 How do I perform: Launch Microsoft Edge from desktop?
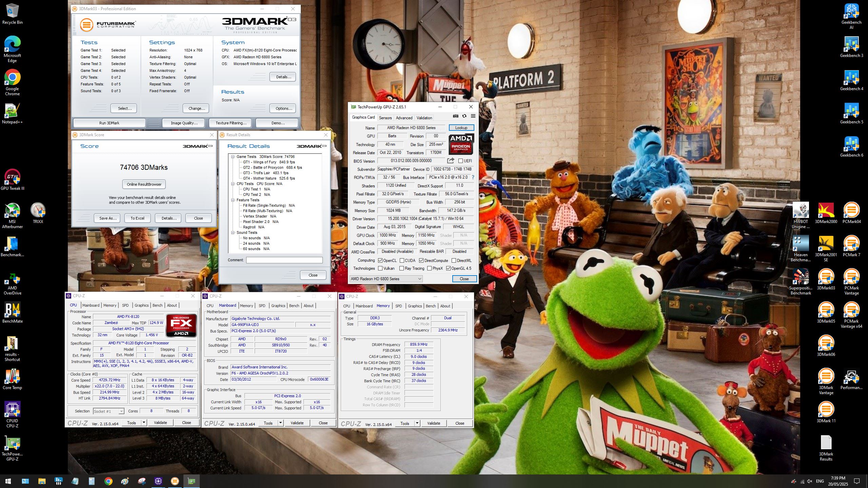12,49
